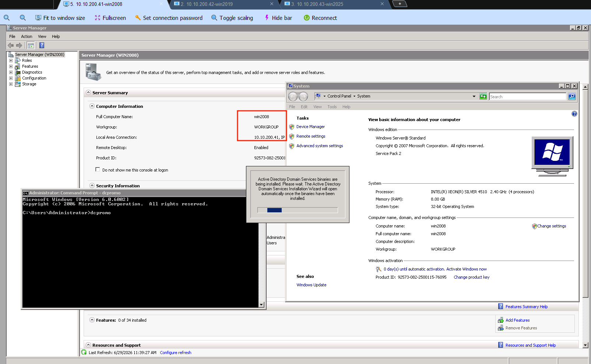Image resolution: width=591 pixels, height=364 pixels.
Task: Open Remote settings link
Action: [311, 136]
